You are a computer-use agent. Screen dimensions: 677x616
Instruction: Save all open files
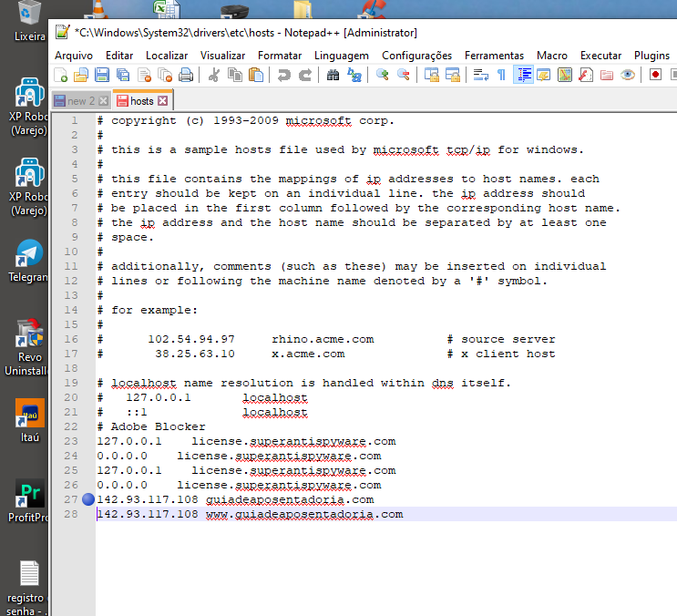point(123,75)
